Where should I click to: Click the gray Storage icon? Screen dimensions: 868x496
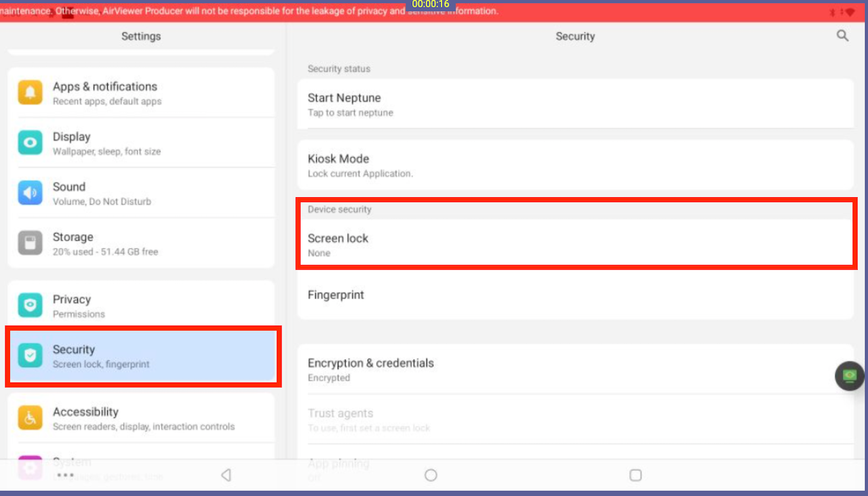pyautogui.click(x=30, y=243)
